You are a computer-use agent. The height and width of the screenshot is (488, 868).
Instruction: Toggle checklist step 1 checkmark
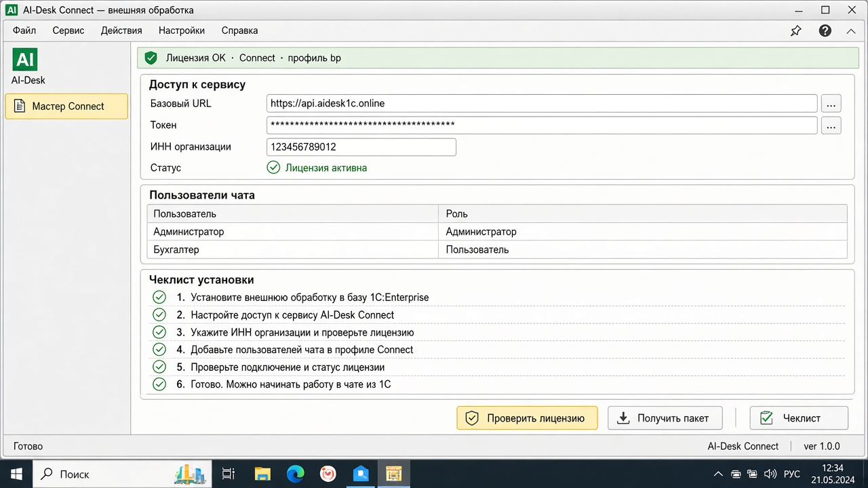tap(159, 297)
